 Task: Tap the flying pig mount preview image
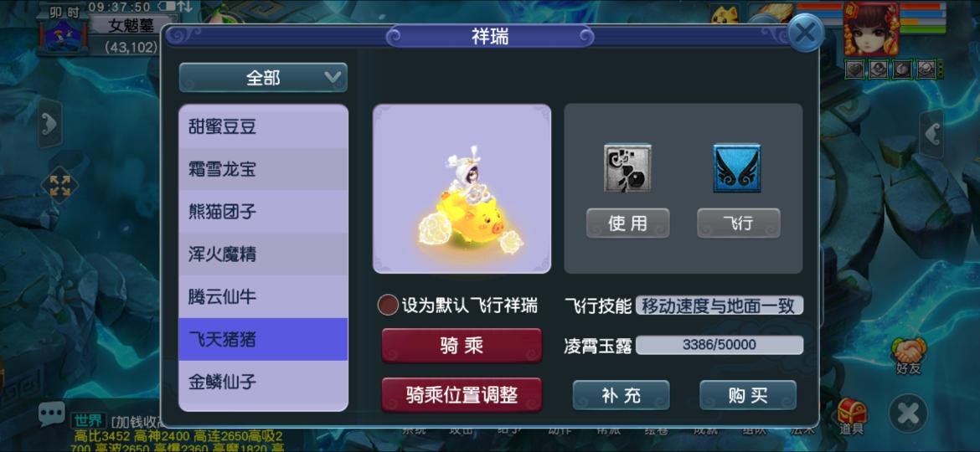click(x=462, y=188)
